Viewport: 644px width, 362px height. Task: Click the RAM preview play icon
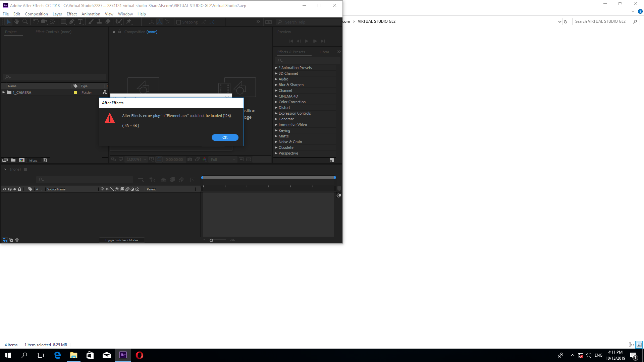(307, 41)
